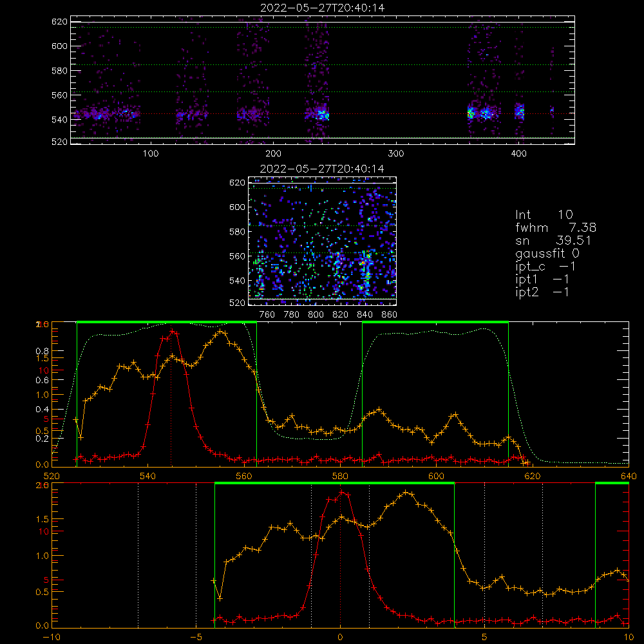Click the red profile peak in the upper profile plot
The width and height of the screenshot is (644, 644).
[173, 331]
